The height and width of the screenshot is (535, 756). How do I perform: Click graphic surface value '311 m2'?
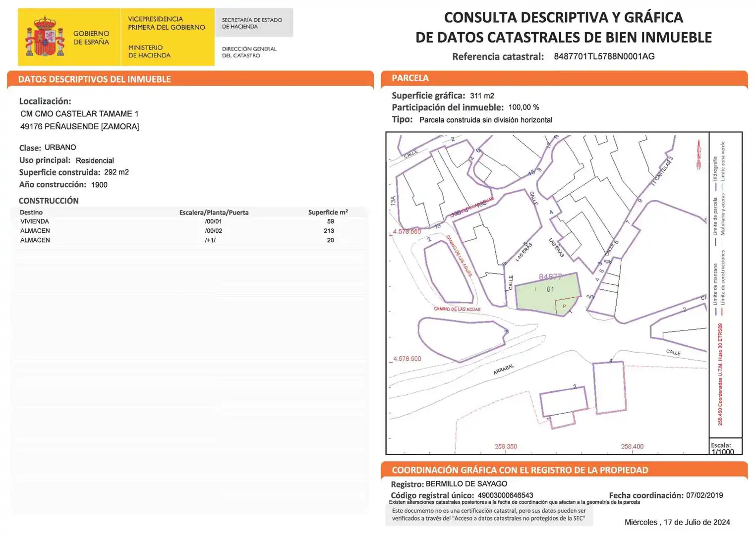[x=482, y=96]
